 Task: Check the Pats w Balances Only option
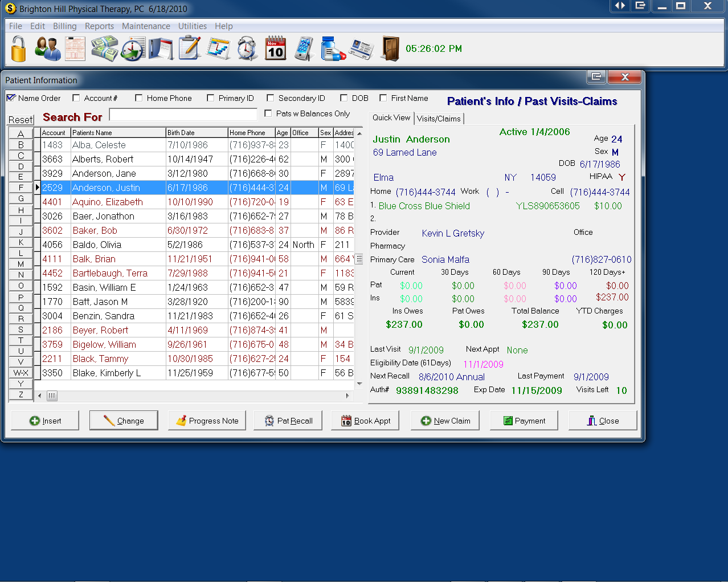pos(268,113)
